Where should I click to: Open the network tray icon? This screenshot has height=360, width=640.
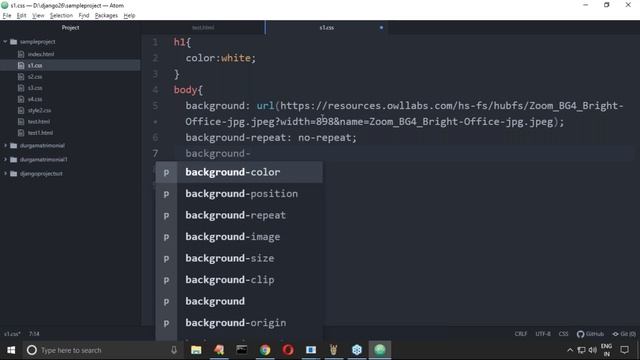(x=582, y=350)
